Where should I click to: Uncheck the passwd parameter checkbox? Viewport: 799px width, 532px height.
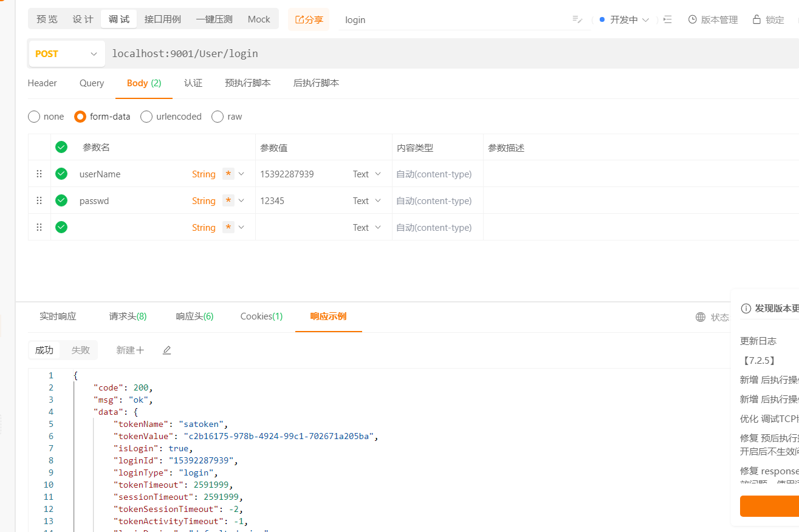tap(61, 200)
